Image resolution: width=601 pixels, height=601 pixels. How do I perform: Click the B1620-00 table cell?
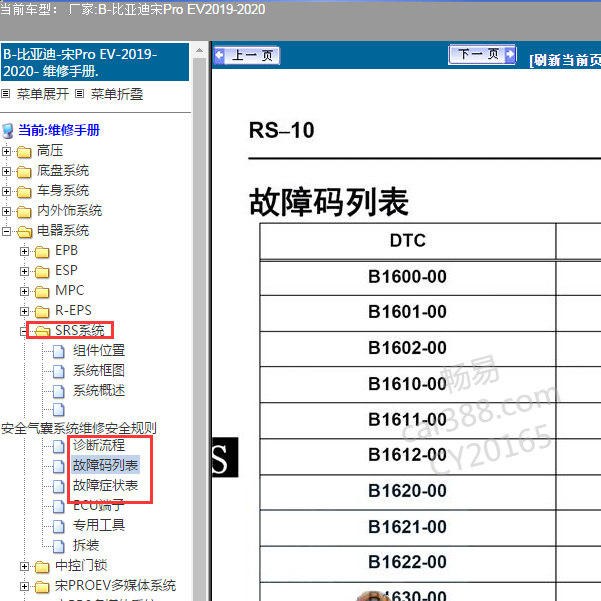click(407, 491)
